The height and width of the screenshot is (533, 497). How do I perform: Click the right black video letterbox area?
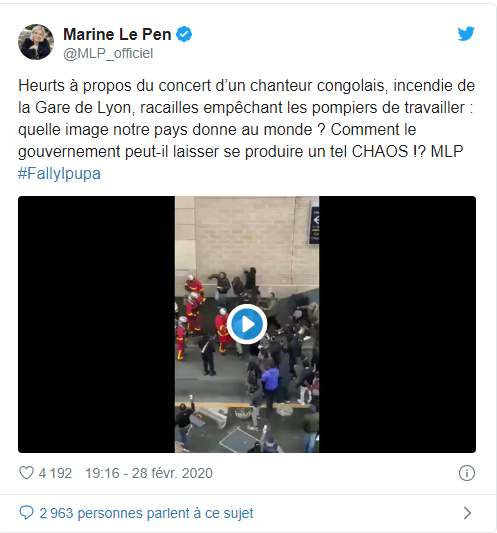coord(397,324)
